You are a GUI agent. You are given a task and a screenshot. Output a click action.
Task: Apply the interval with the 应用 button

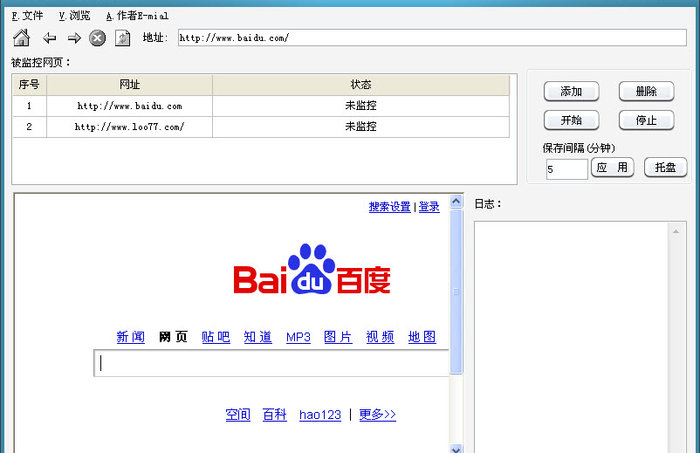tap(612, 168)
